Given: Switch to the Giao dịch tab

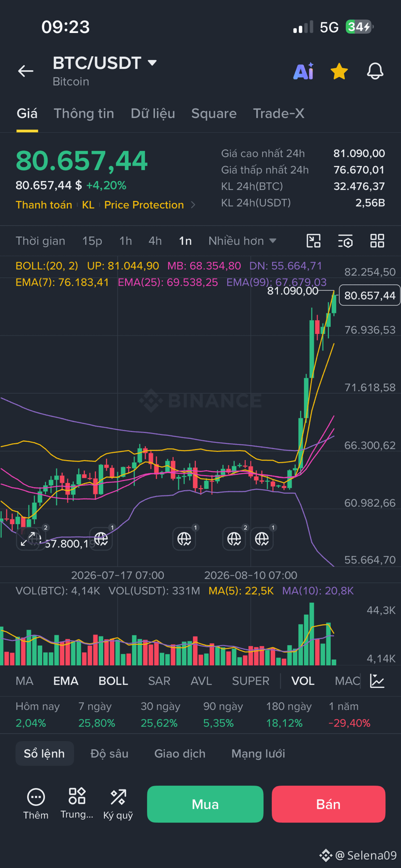Looking at the screenshot, I should 180,753.
